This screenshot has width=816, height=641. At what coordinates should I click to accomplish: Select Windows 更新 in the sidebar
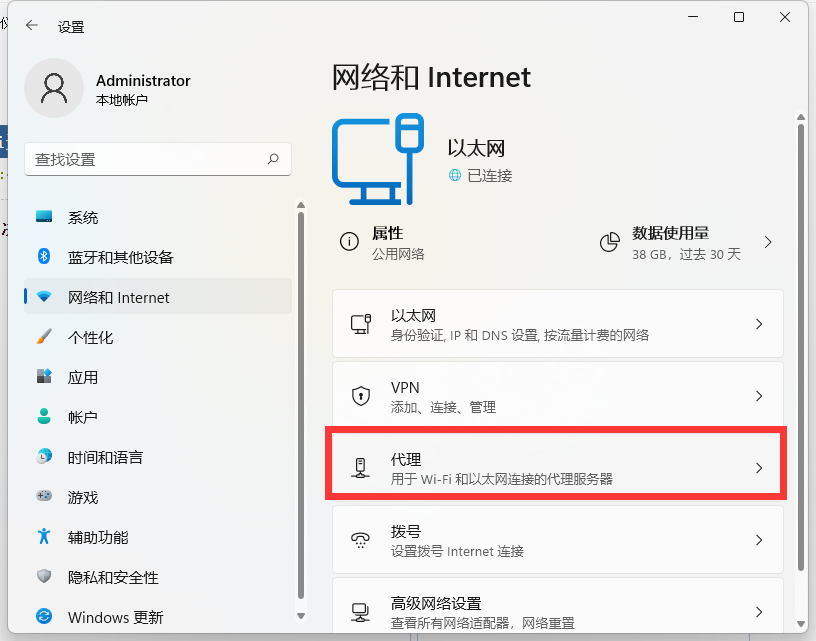pos(158,617)
